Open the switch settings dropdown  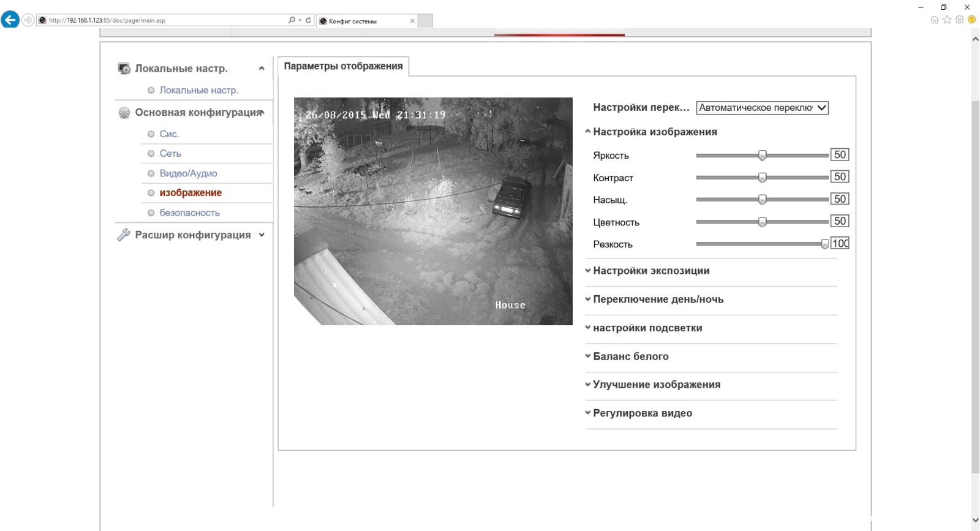(762, 108)
